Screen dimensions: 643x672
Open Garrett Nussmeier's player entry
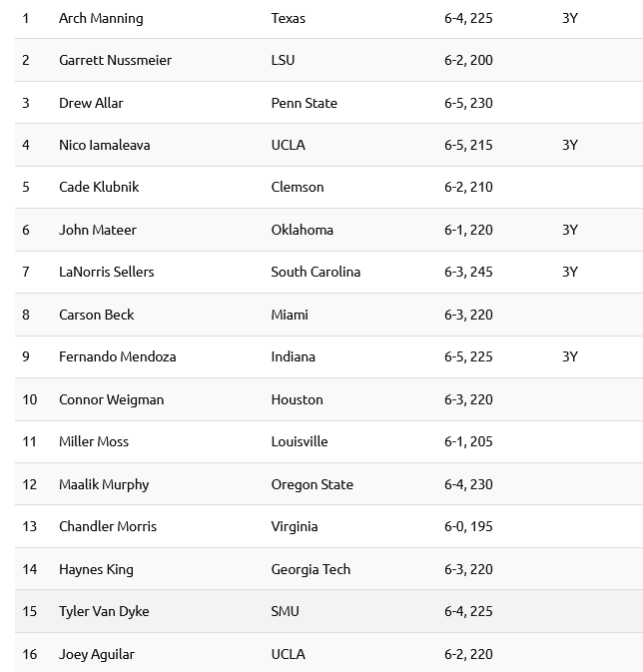click(x=115, y=60)
